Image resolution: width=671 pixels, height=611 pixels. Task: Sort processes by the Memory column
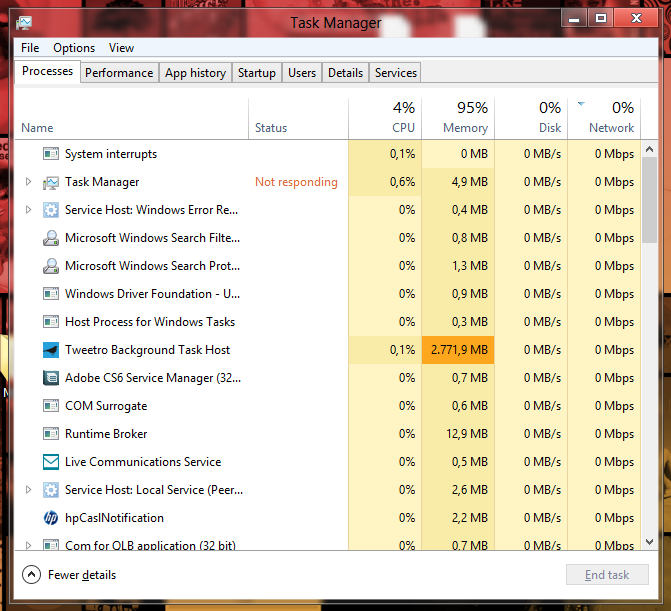click(x=458, y=119)
